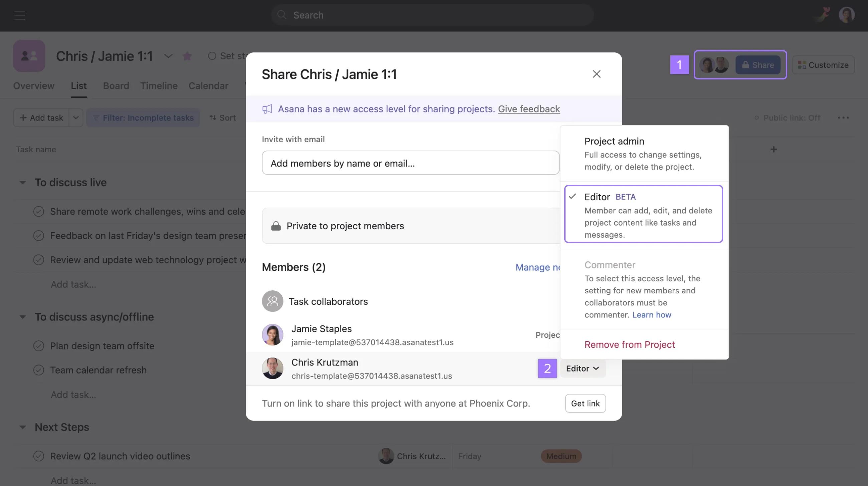This screenshot has height=486, width=868.
Task: Click the user profile avatar in top bar
Action: pyautogui.click(x=846, y=15)
